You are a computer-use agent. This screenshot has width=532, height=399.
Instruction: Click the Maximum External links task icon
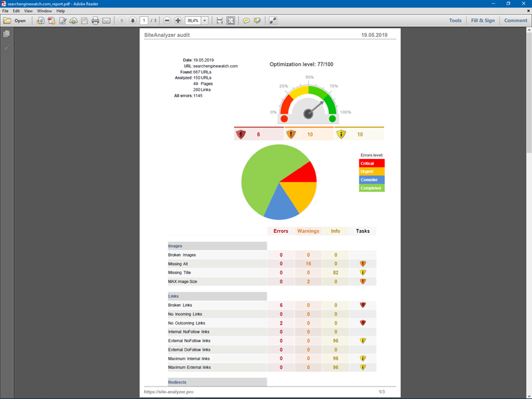point(362,367)
